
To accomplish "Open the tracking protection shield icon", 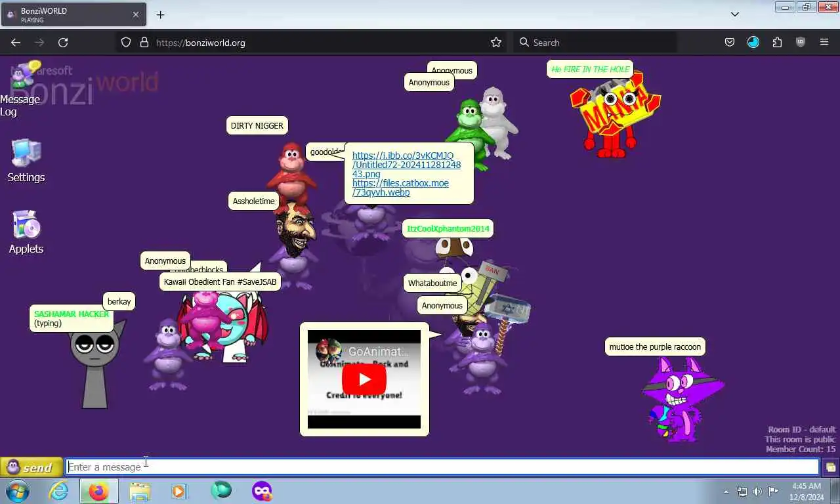I will 126,43.
